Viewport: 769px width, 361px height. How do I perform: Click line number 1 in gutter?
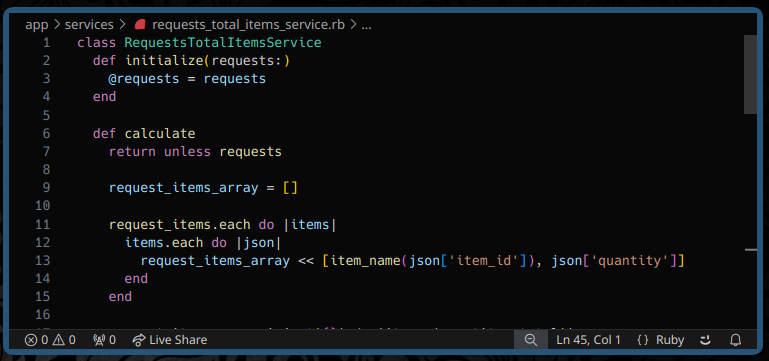(x=46, y=43)
